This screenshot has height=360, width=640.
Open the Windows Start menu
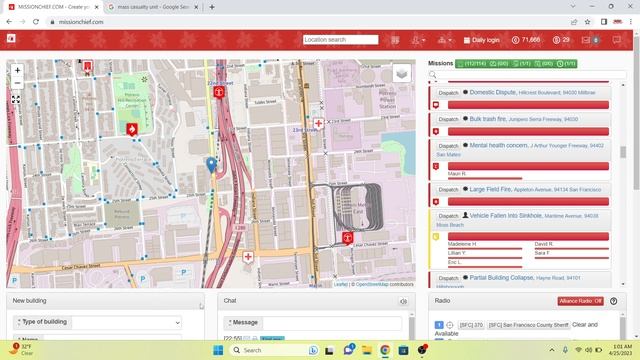click(218, 350)
